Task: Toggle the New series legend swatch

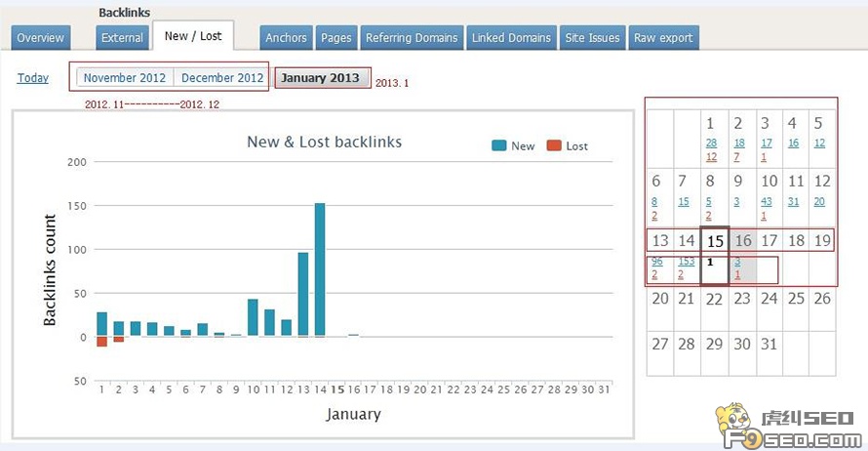Action: [498, 145]
